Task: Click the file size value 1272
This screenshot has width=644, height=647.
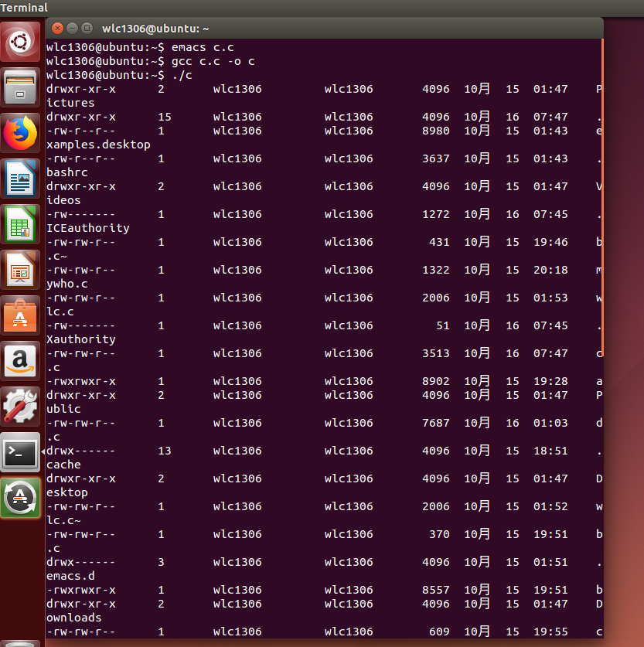Action: pos(436,215)
